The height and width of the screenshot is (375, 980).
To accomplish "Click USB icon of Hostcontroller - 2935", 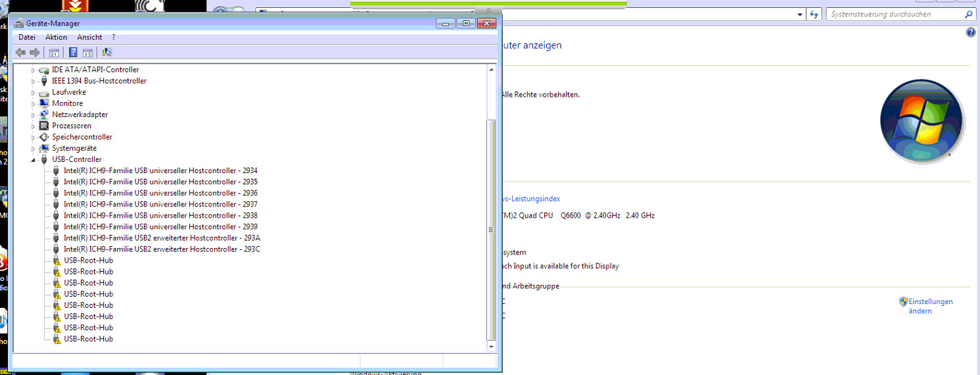I will 56,182.
